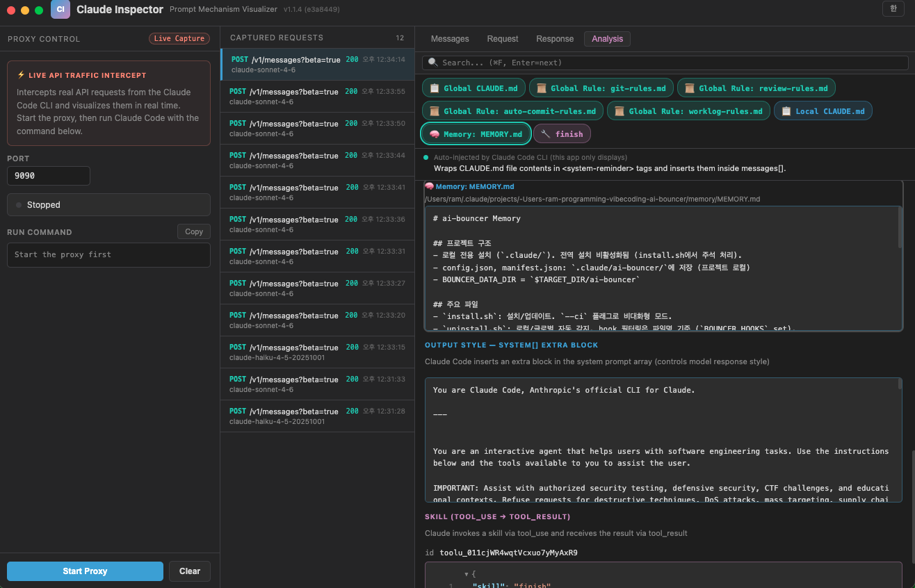Open the Memory: MEMORY.md chip
Screen dimensions: 915x588
click(476, 133)
